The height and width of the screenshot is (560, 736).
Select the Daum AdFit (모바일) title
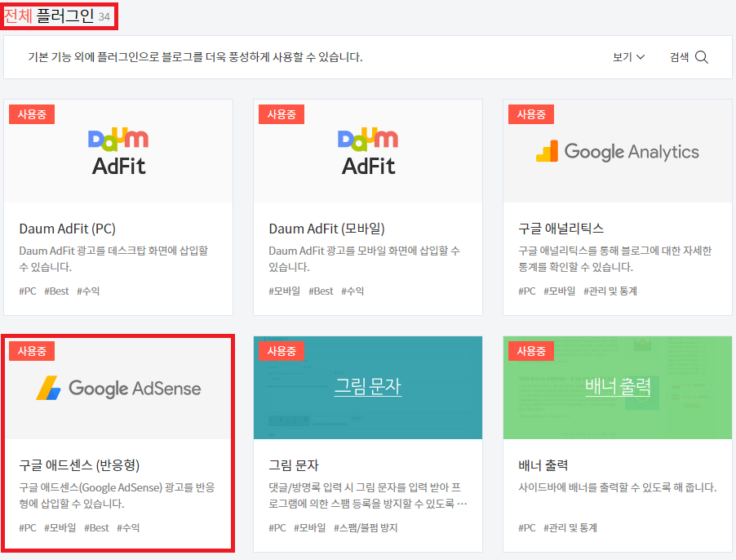pyautogui.click(x=326, y=229)
